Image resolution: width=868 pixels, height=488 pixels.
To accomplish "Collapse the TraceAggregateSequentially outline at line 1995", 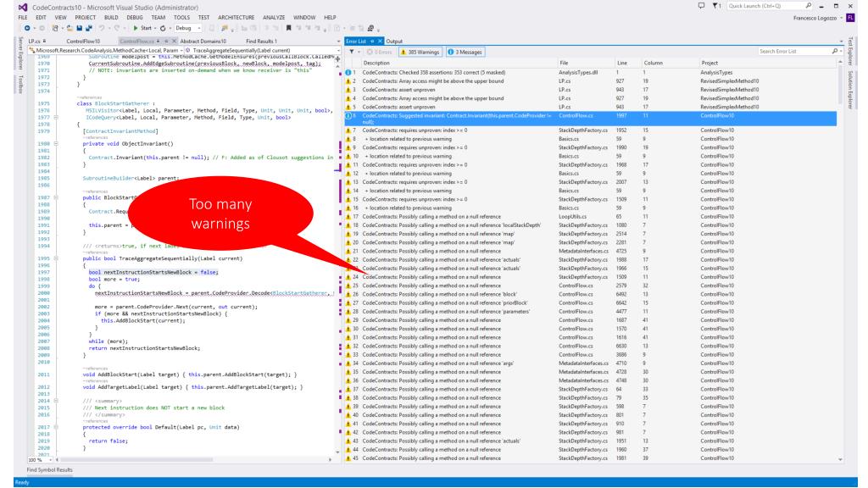I will pyautogui.click(x=56, y=258).
